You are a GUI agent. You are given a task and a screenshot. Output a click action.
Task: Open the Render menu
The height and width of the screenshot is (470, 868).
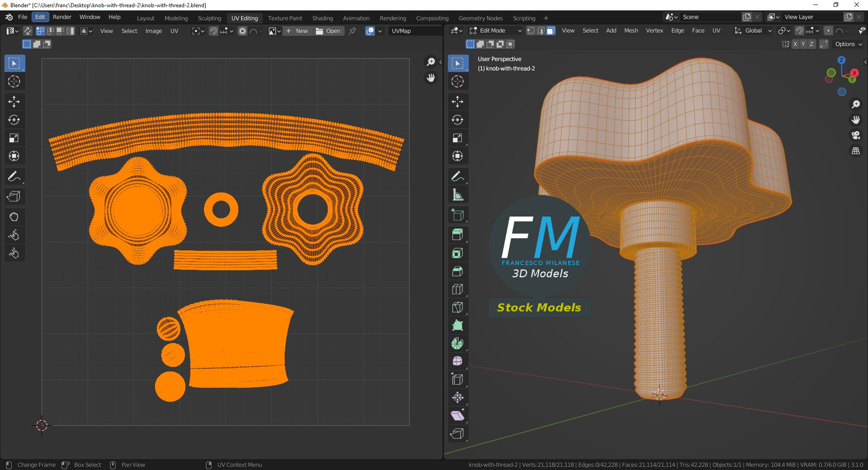62,17
